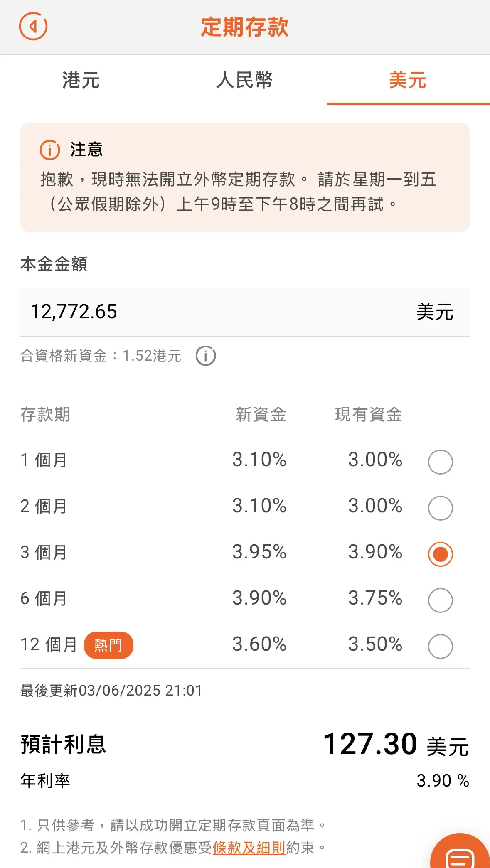Select the 1 個月 radio button
The image size is (490, 868).
coord(440,462)
